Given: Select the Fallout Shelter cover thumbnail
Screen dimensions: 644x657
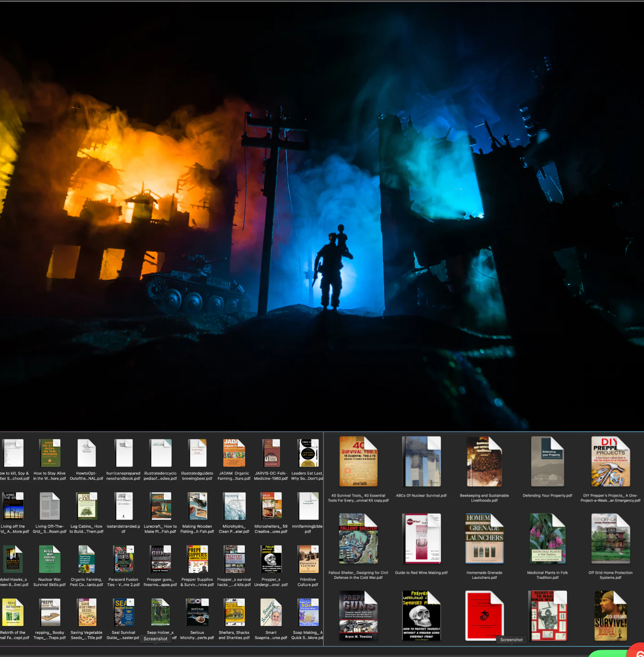Looking at the screenshot, I should [358, 539].
